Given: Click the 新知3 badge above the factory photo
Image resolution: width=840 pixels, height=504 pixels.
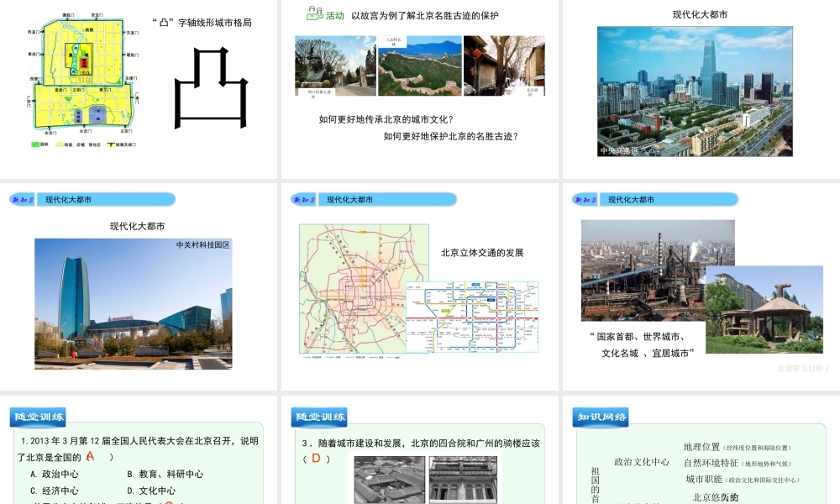Looking at the screenshot, I should (585, 199).
